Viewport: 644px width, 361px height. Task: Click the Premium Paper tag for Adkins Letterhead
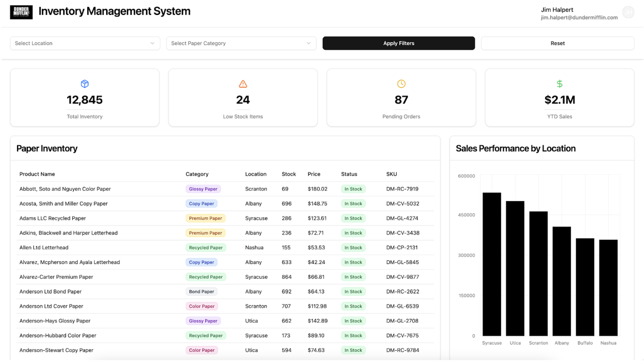pyautogui.click(x=205, y=233)
